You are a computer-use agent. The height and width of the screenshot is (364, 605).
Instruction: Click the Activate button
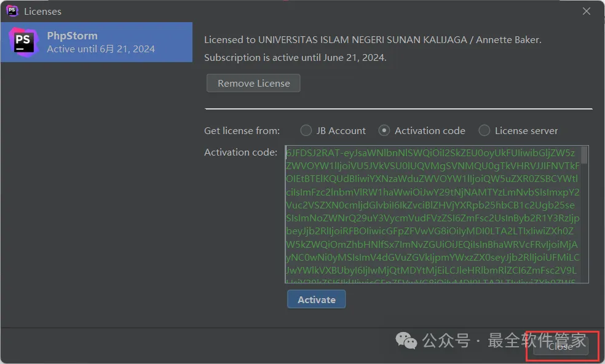[x=317, y=299]
